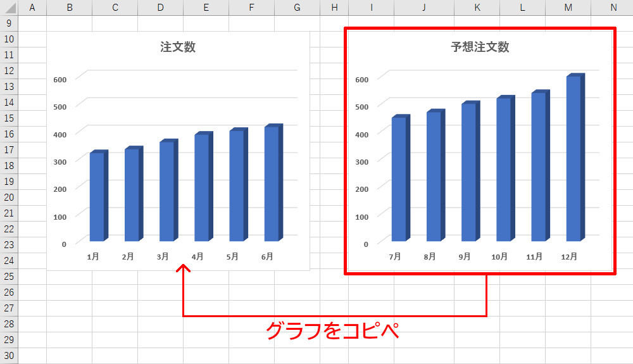
Task: Click the 注文数 chart title
Action: click(178, 47)
